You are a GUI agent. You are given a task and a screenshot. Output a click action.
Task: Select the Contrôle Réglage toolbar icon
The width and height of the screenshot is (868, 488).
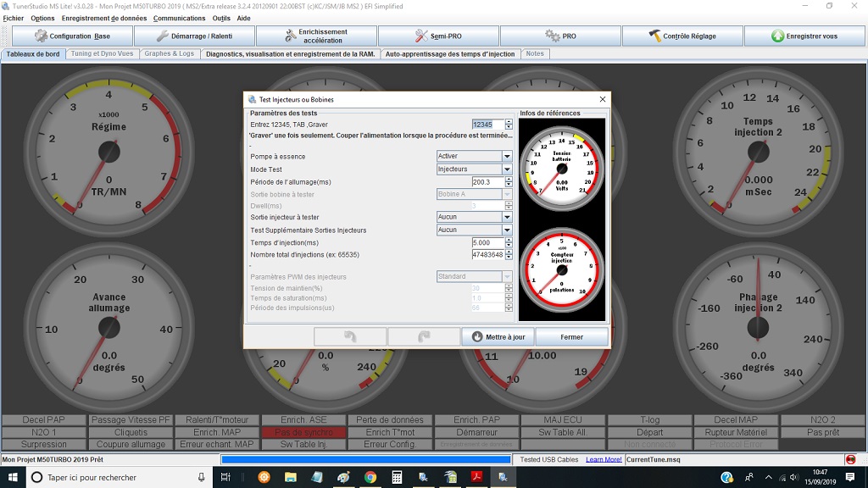click(x=682, y=35)
